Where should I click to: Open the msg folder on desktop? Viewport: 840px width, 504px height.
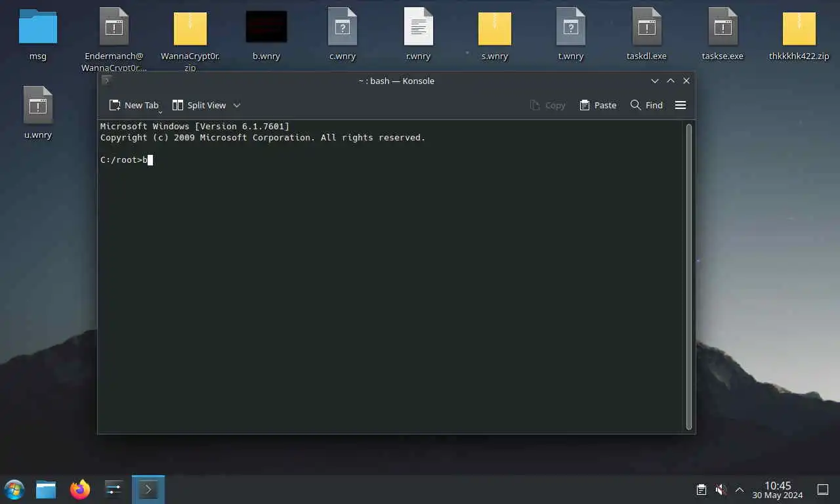pos(38,28)
